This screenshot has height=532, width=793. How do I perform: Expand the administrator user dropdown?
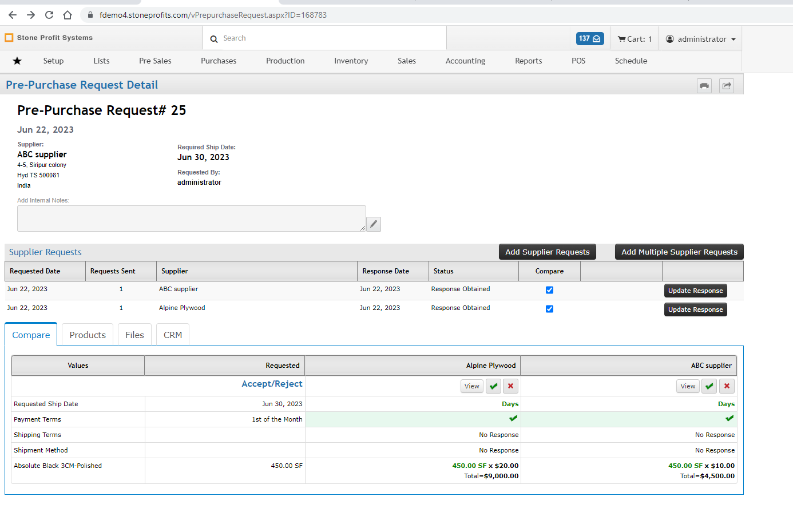click(x=701, y=39)
